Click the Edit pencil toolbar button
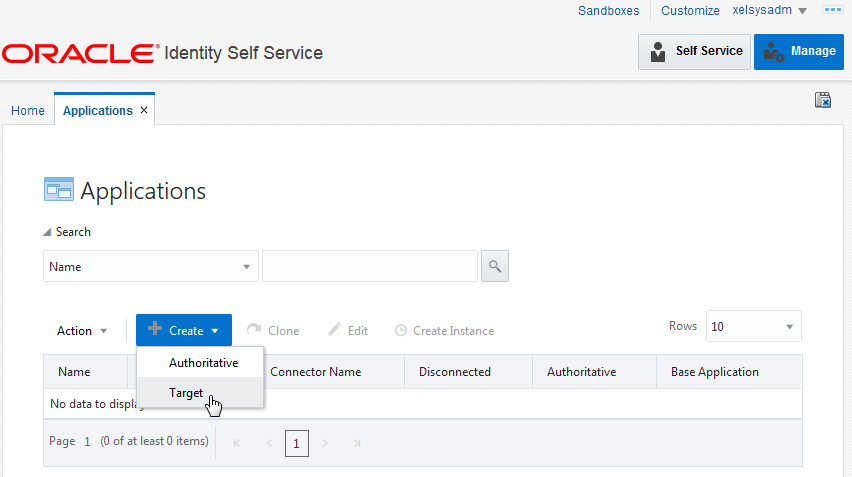Image resolution: width=852 pixels, height=477 pixels. pyautogui.click(x=348, y=330)
